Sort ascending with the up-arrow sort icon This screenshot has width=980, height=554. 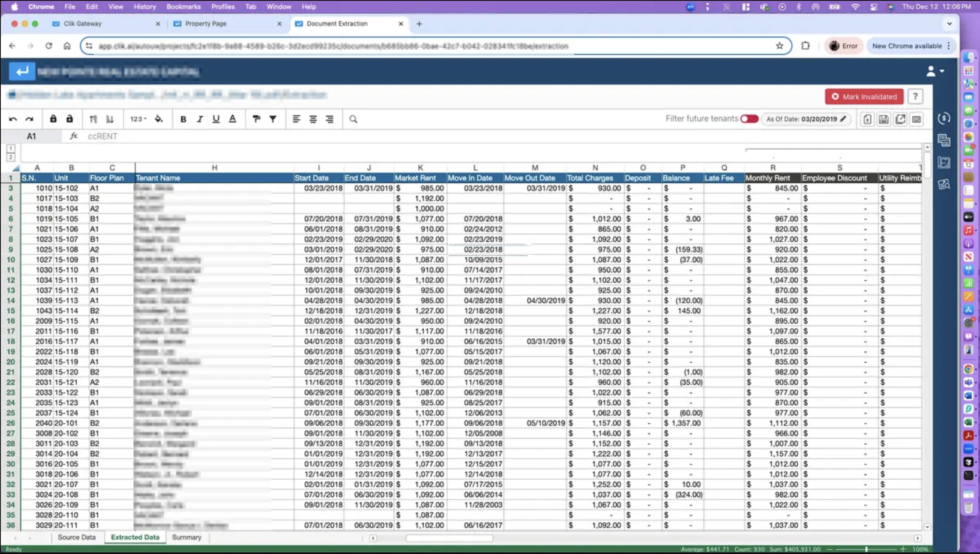pyautogui.click(x=93, y=119)
